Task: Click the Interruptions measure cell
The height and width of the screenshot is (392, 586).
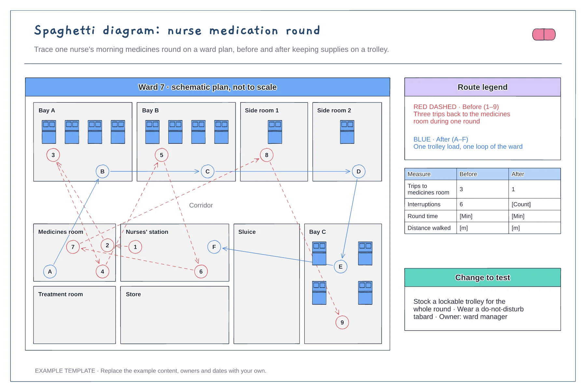Action: 430,204
